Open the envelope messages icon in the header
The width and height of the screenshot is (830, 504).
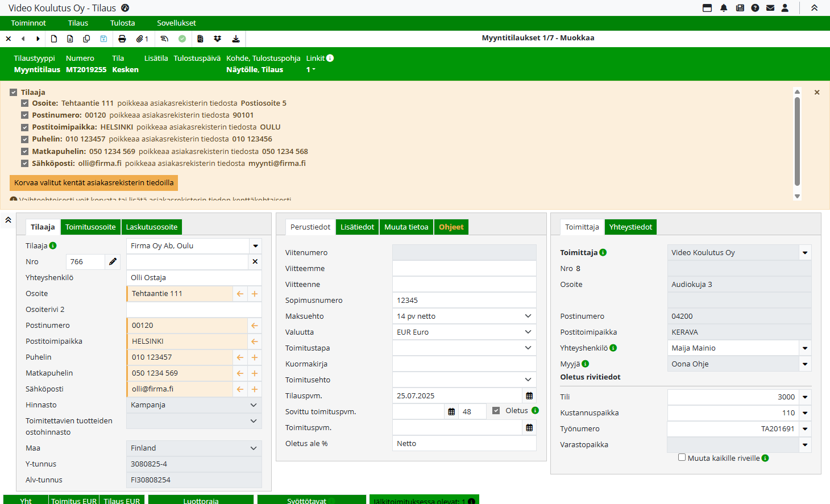coord(770,8)
